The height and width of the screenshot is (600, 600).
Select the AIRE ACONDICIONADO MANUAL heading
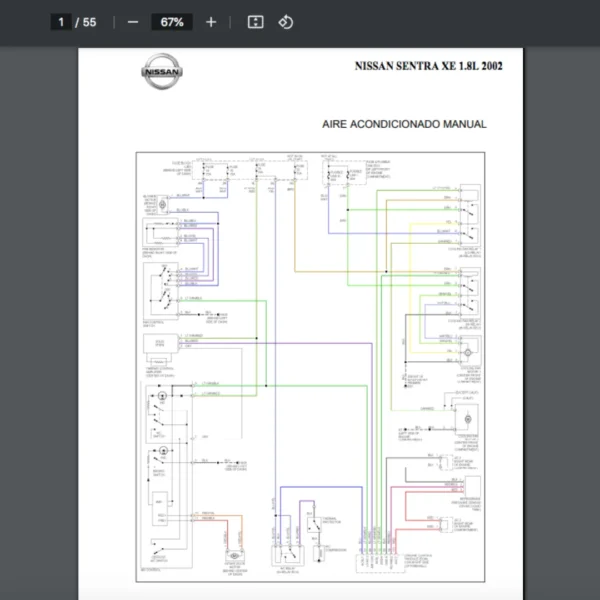click(404, 124)
